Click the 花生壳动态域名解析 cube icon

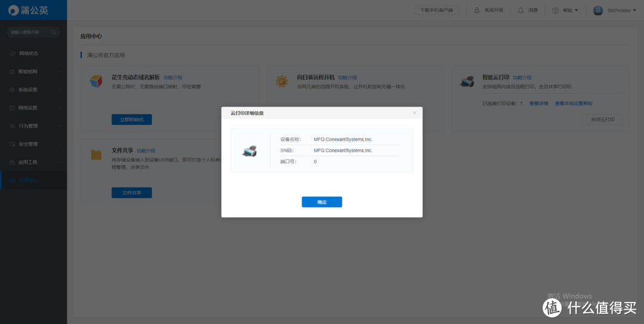click(96, 81)
